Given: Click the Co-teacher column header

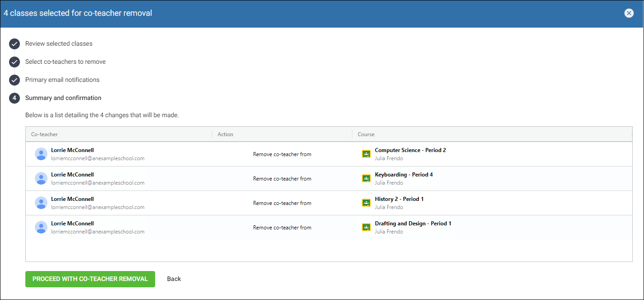Looking at the screenshot, I should tap(43, 134).
